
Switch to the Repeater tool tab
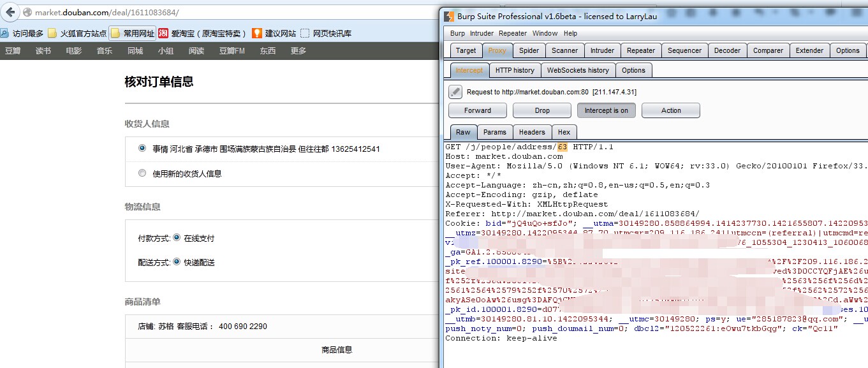(641, 50)
